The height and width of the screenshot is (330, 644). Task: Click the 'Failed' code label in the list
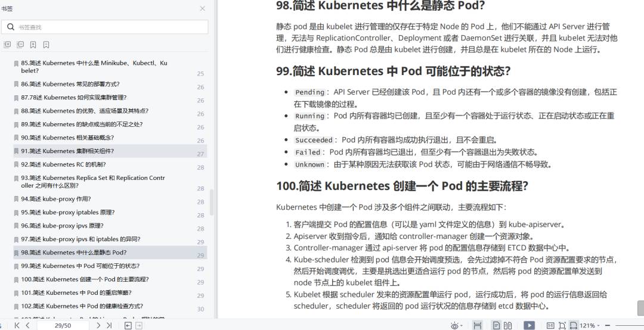(308, 152)
